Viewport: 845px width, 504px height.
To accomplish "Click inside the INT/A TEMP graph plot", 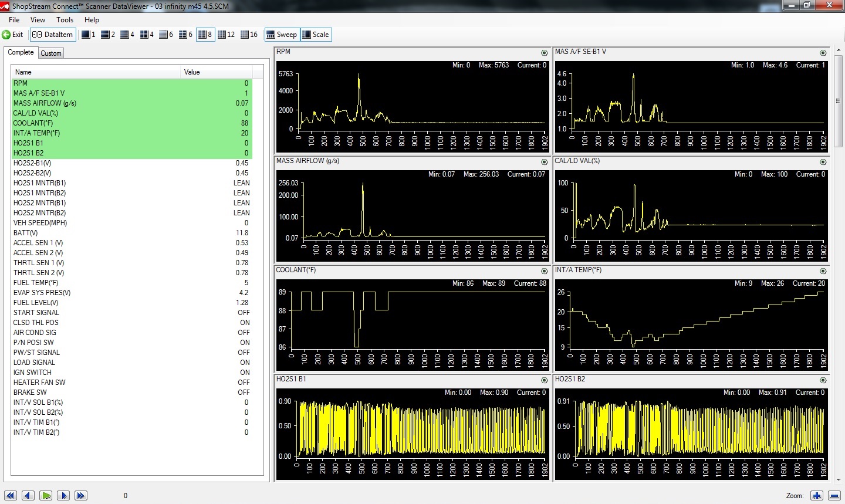I will (x=691, y=325).
